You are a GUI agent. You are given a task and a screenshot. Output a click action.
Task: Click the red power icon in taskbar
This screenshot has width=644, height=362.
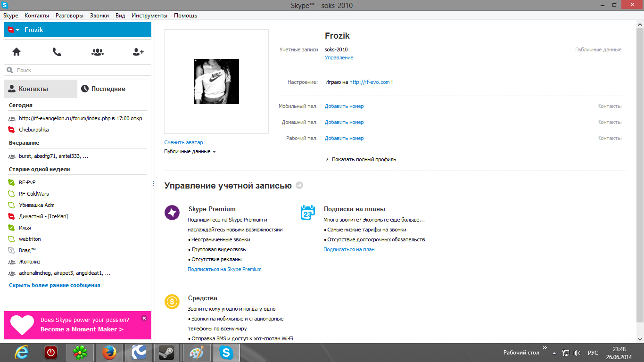tap(51, 353)
